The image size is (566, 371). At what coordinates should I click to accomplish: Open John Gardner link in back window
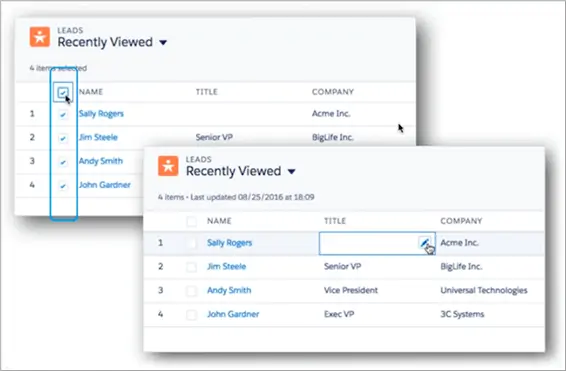pyautogui.click(x=105, y=185)
